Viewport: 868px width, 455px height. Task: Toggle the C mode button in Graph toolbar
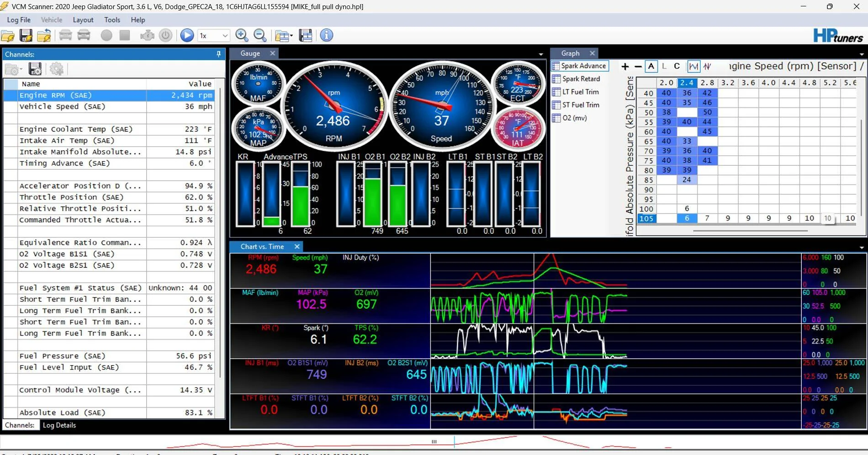(677, 67)
